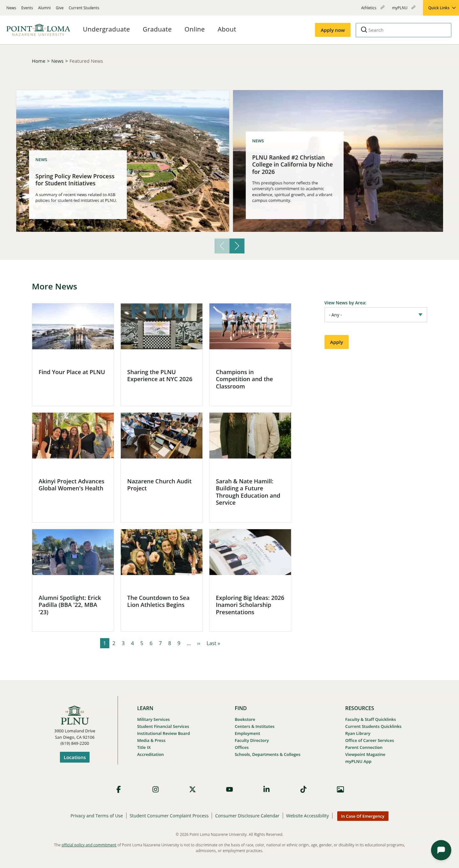Viewport: 459px width, 868px height.
Task: Click Give in the top bar
Action: 60,8
